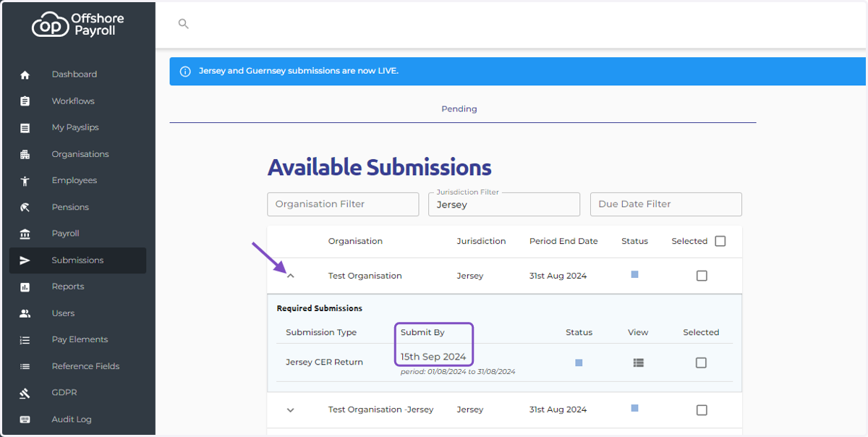
Task: Click the My Payslips document icon
Action: click(25, 128)
